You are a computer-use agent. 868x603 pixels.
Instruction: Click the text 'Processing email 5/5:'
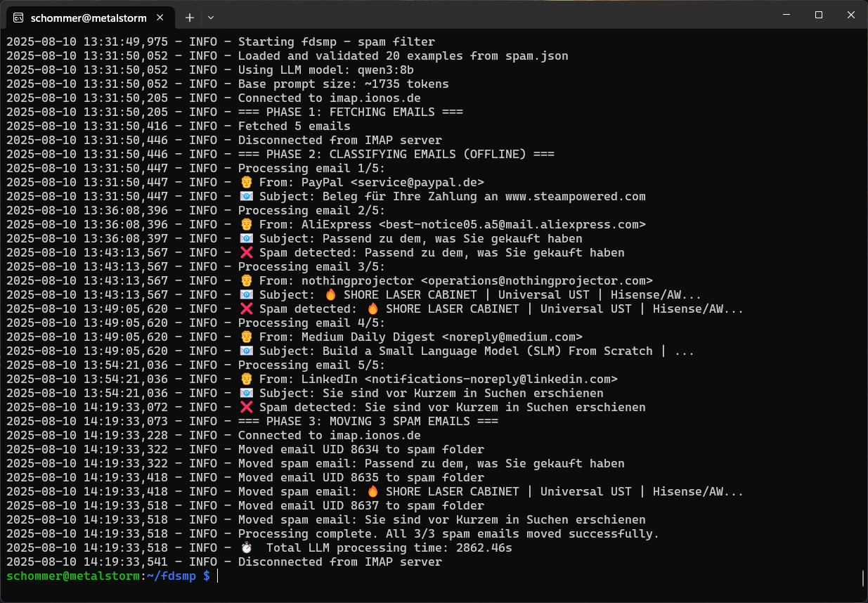pyautogui.click(x=312, y=365)
